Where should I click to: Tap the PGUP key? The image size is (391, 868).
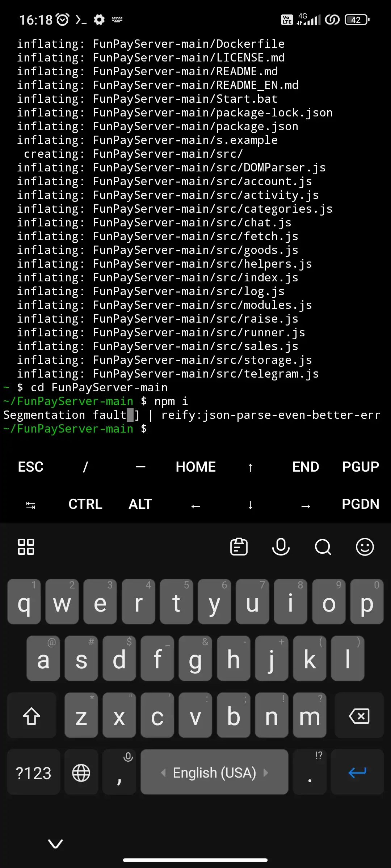click(x=361, y=467)
